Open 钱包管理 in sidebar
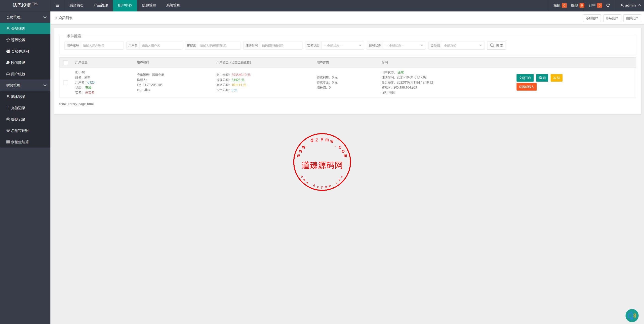Viewport: 644px width, 324px height. click(x=25, y=62)
